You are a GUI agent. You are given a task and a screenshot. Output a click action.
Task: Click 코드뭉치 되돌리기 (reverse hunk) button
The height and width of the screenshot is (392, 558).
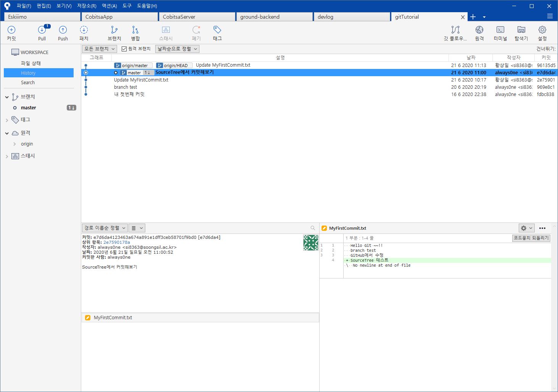pos(531,238)
